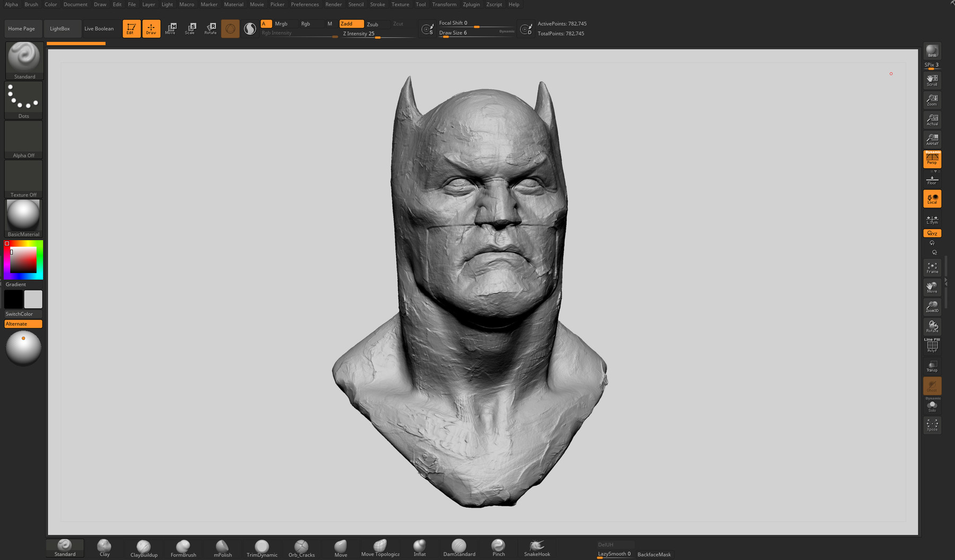
Task: Disable Local symmetry mode
Action: 932,198
